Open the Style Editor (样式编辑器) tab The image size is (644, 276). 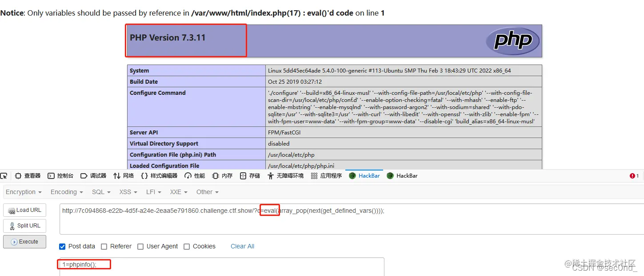click(159, 176)
